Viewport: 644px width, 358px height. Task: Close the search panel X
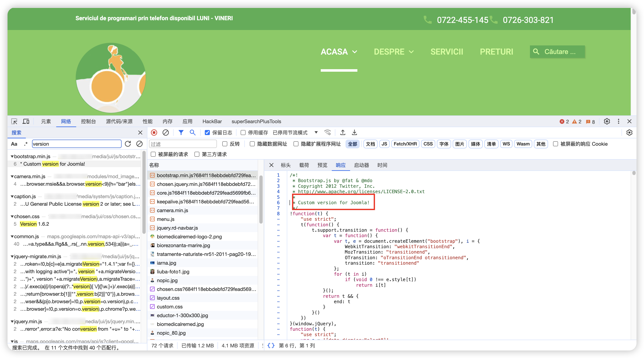[140, 133]
